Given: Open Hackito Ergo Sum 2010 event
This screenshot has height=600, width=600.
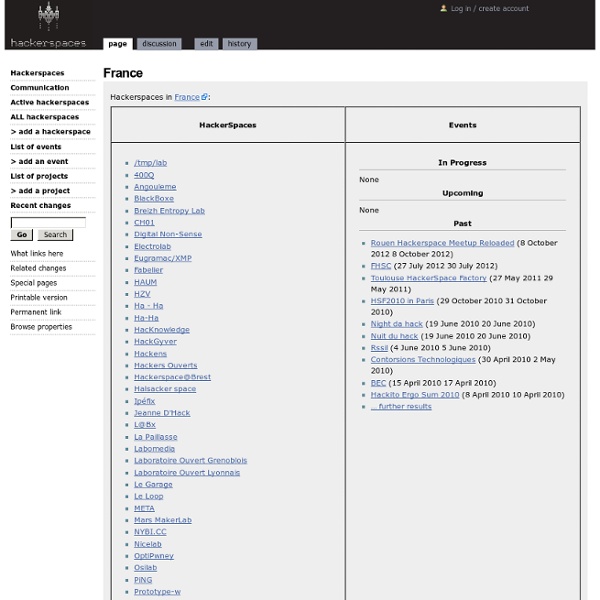Looking at the screenshot, I should click(415, 395).
